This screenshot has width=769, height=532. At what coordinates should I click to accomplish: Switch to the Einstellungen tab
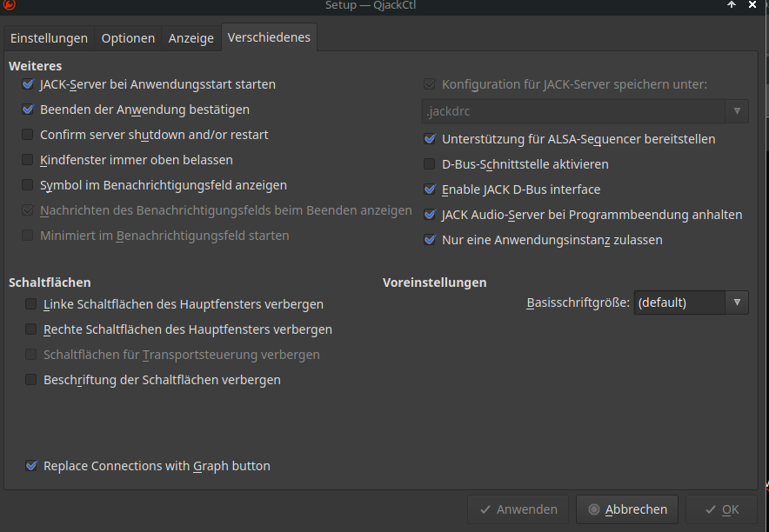(x=49, y=38)
